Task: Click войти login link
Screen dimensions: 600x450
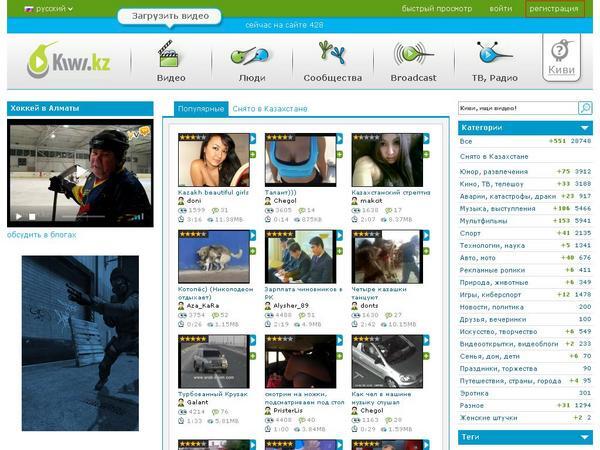Action: [501, 8]
